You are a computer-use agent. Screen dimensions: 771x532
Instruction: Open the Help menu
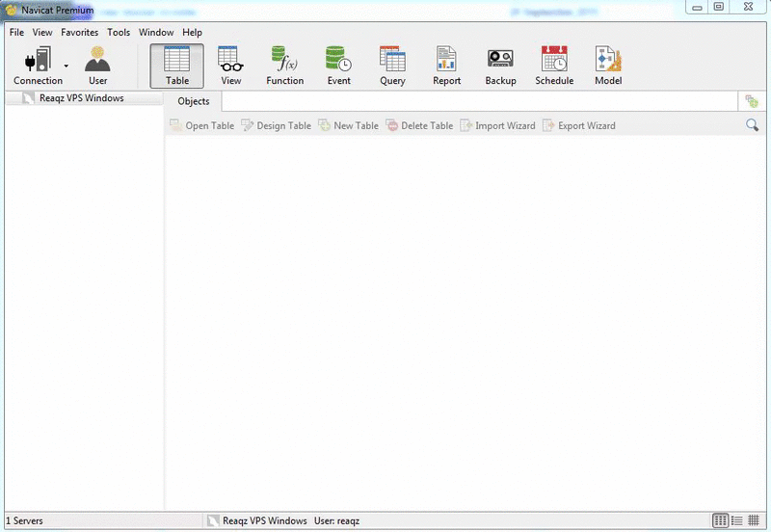coord(192,33)
